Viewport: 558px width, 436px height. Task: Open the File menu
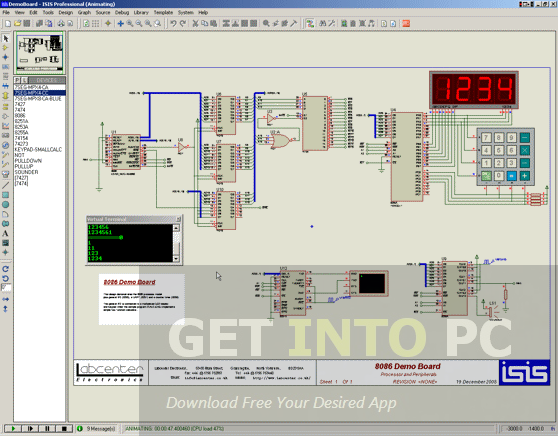pos(6,12)
